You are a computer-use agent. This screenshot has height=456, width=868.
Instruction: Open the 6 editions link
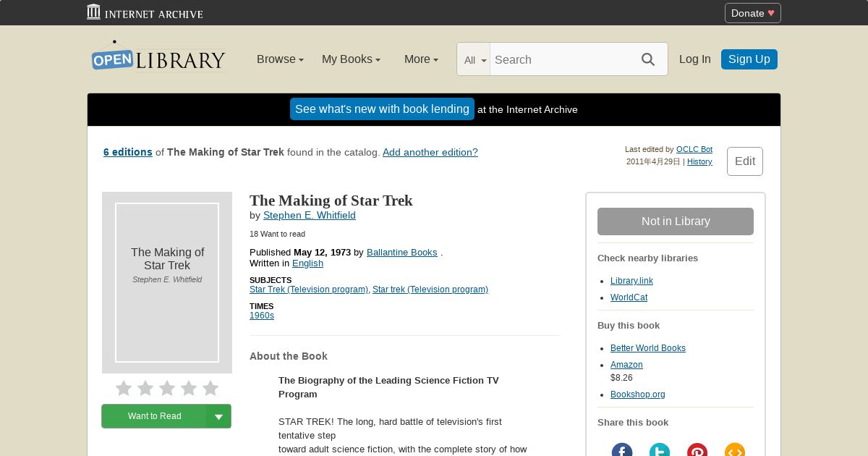click(128, 152)
